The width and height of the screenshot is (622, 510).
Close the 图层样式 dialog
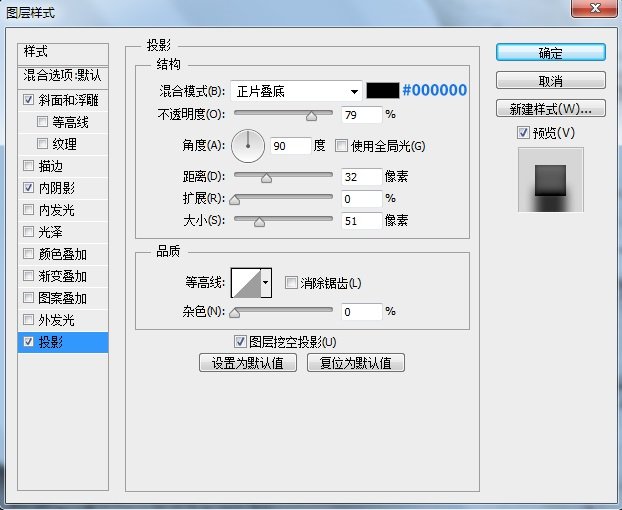594,8
